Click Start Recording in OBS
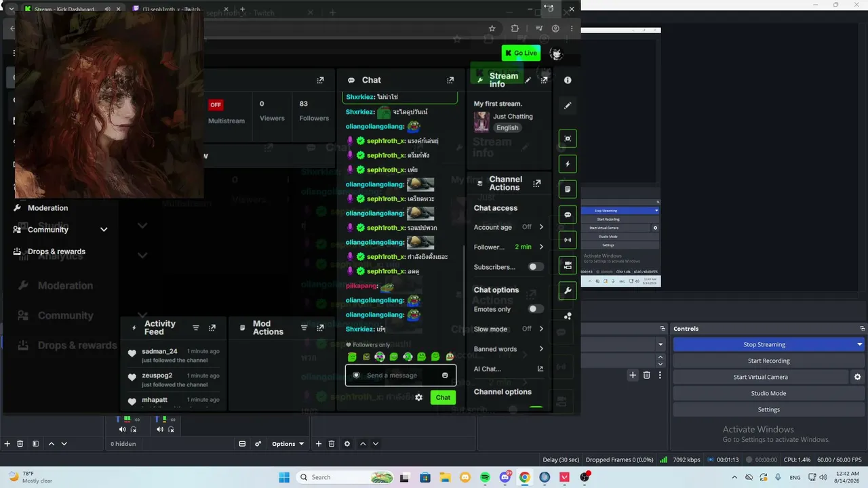The width and height of the screenshot is (868, 488). (768, 361)
